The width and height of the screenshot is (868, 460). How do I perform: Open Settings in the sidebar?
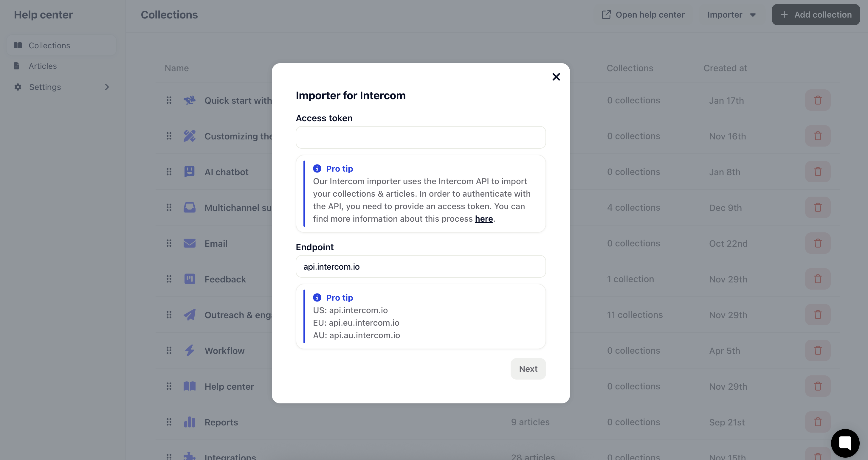click(62, 87)
